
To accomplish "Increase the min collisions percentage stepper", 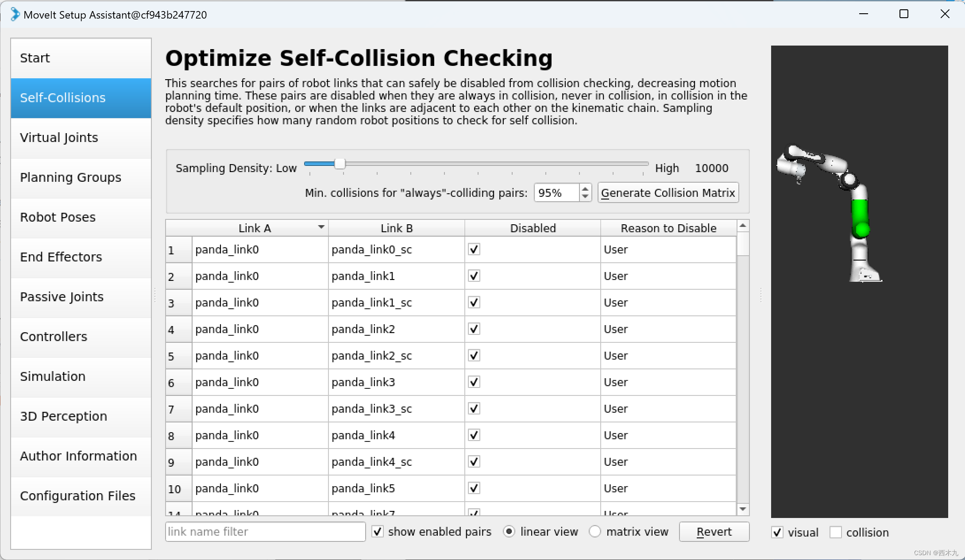I will point(585,189).
